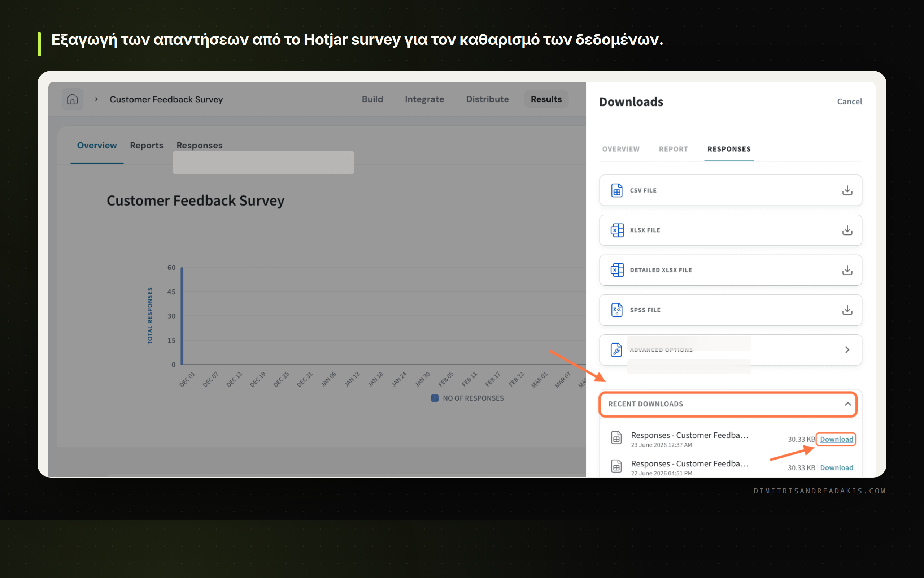Click the NO OF RESPONSES legend swatch
This screenshot has width=924, height=578.
(x=435, y=398)
